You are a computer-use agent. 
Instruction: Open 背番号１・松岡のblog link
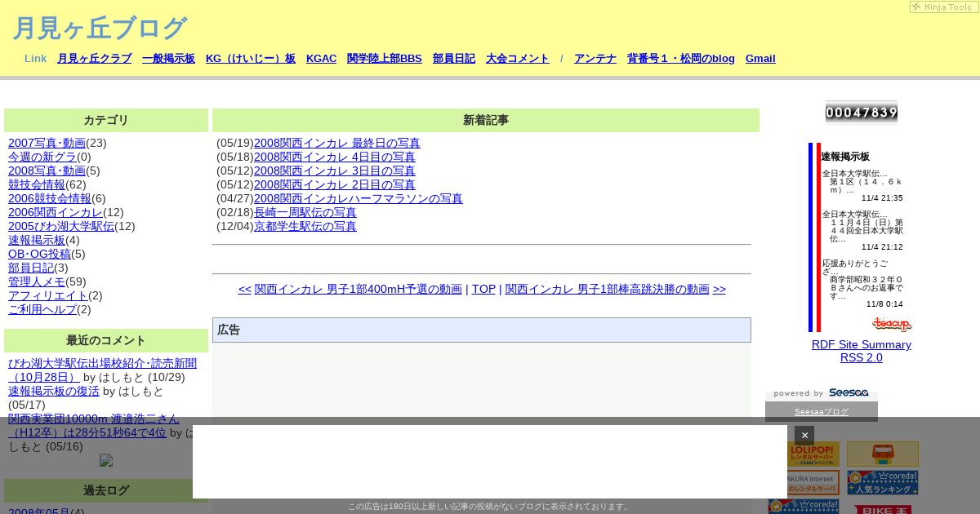681,59
